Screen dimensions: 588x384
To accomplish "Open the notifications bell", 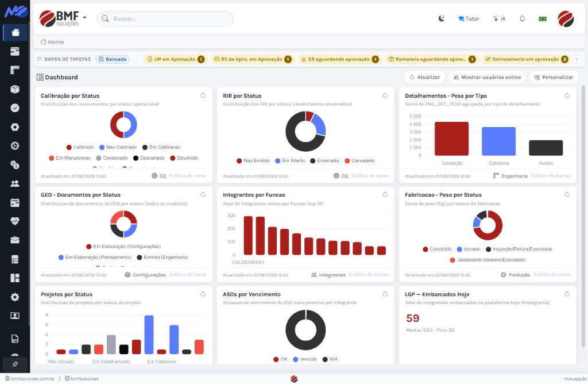I will pyautogui.click(x=522, y=18).
